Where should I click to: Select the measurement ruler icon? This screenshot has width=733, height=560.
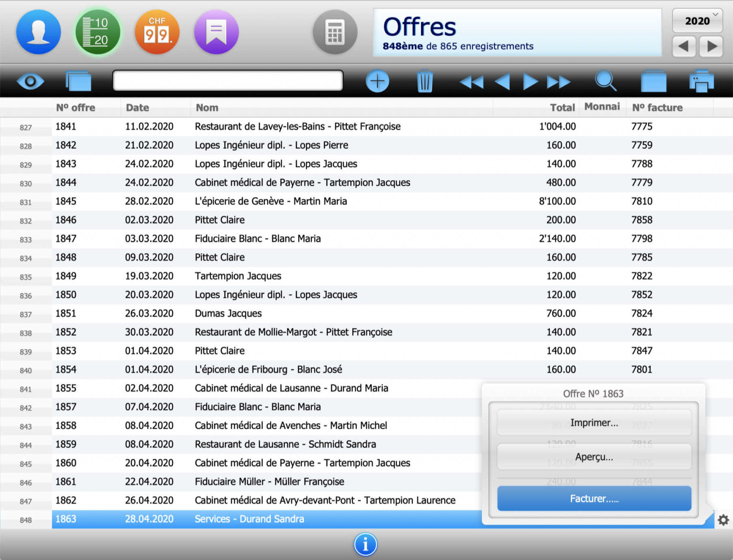(x=97, y=32)
